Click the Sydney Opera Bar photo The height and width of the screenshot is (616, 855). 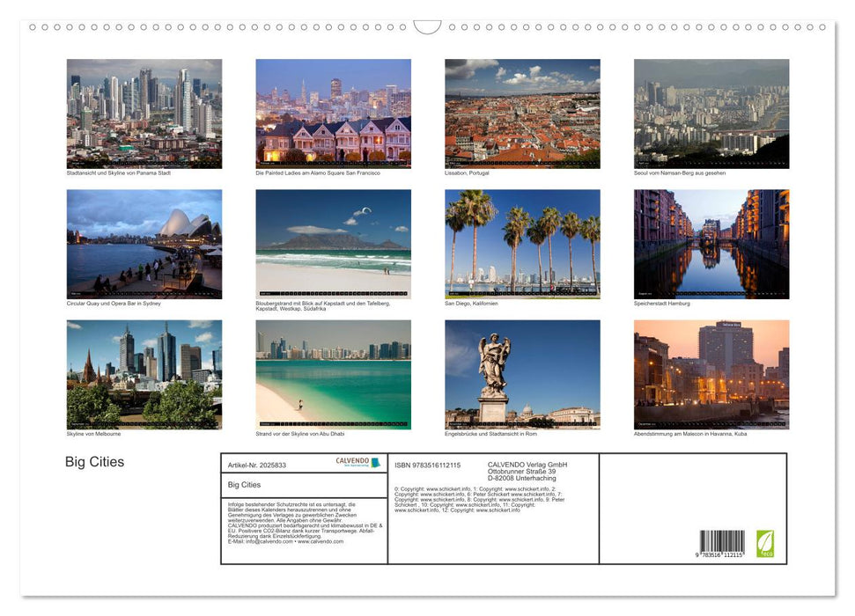coord(144,243)
